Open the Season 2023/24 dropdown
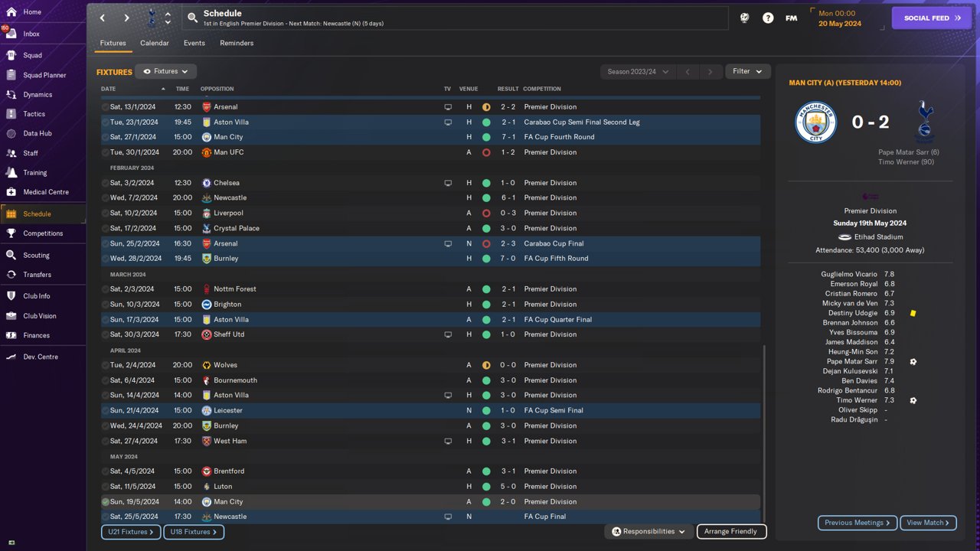The height and width of the screenshot is (551, 980). click(638, 72)
